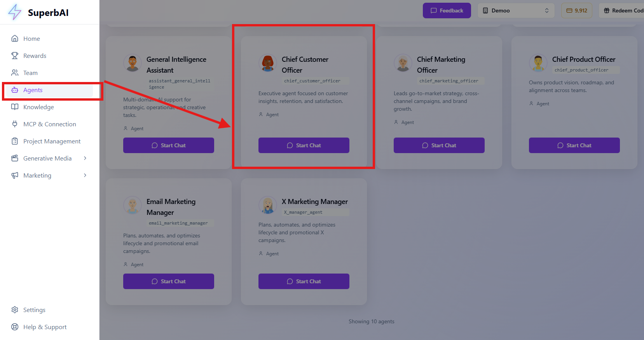
Task: Expand the Generative Media section
Action: click(x=85, y=158)
